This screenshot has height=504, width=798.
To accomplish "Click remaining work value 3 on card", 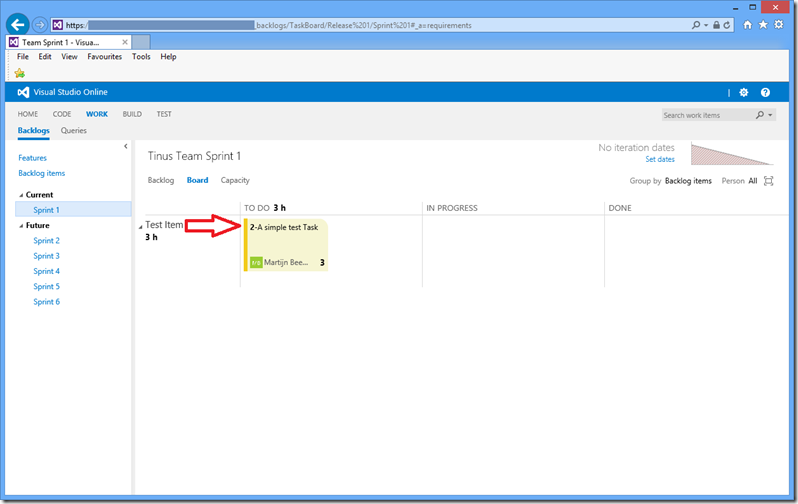I will [x=322, y=263].
